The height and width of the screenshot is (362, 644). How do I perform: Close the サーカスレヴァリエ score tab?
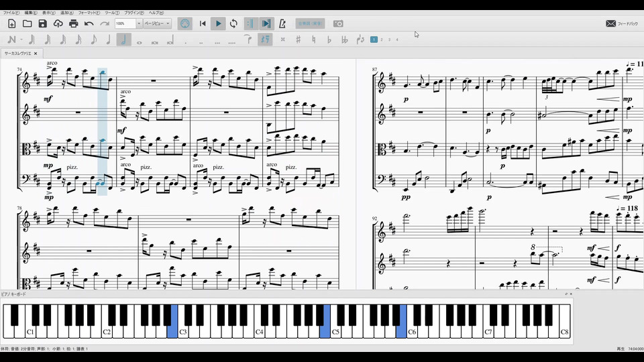click(x=36, y=54)
